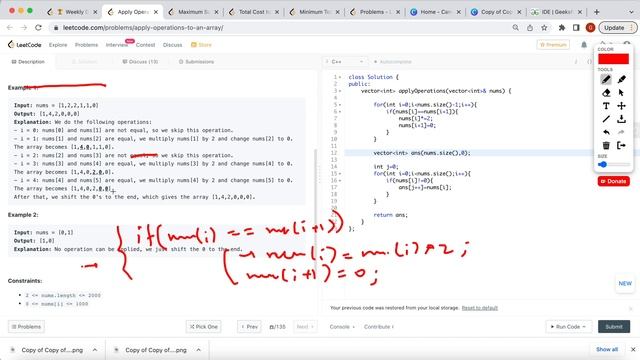Switch to the Total Cost tab

(254, 12)
